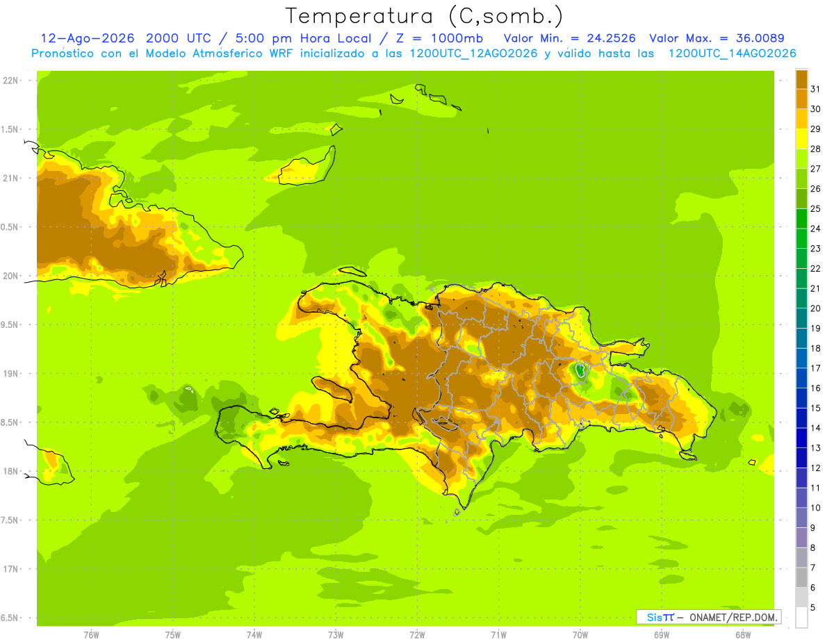Click the '22N' latitude label
Screen dimensions: 834x644
pos(10,80)
